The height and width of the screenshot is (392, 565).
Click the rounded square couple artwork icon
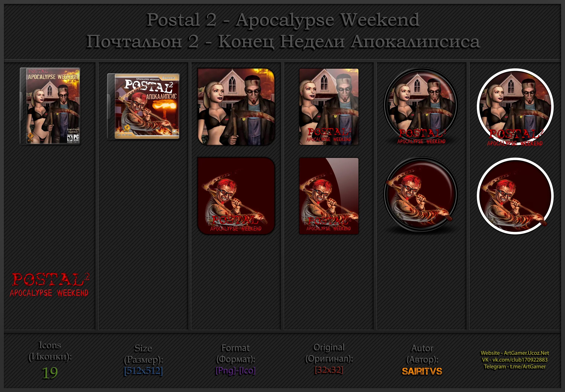pos(236,107)
